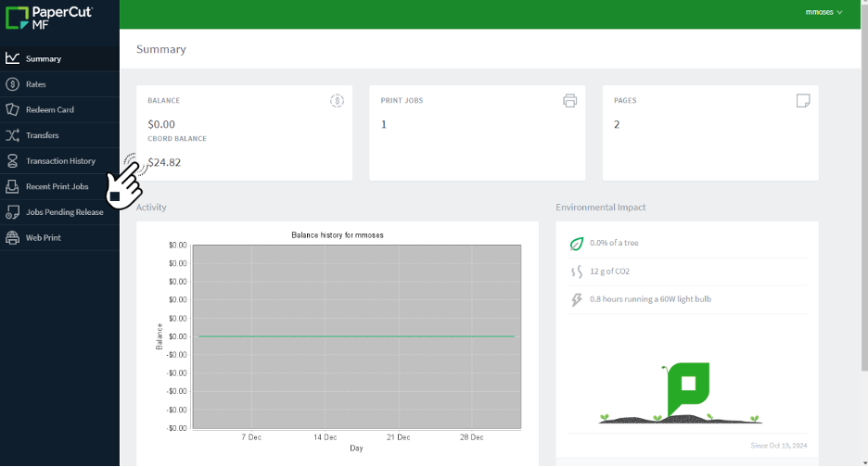Screen dimensions: 868x467
Task: Click the light bulb energy lightning icon
Action: tap(576, 299)
